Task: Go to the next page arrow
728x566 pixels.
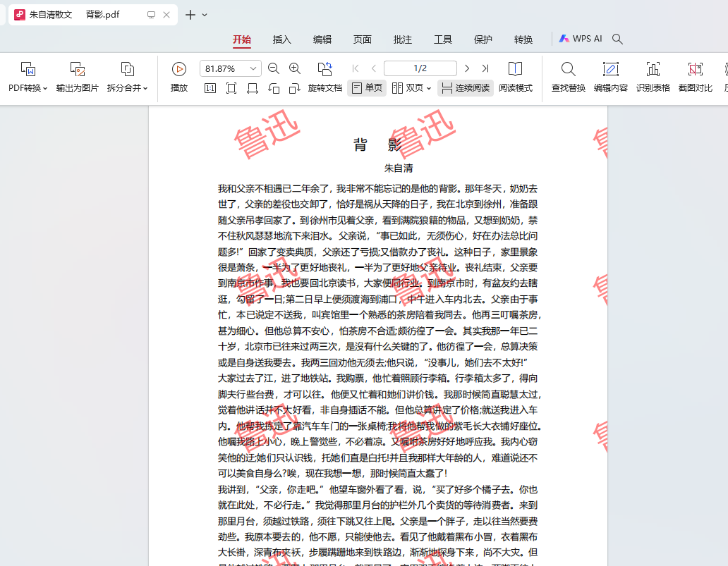Action: click(467, 68)
